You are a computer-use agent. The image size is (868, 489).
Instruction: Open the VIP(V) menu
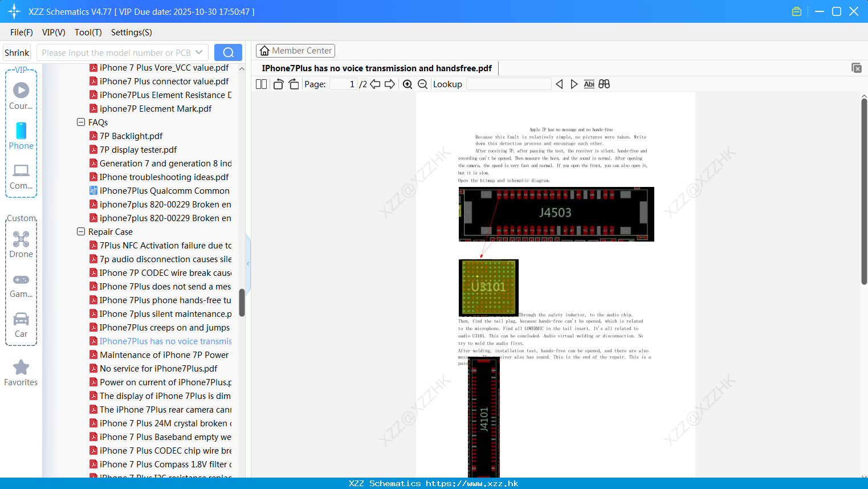pyautogui.click(x=54, y=32)
